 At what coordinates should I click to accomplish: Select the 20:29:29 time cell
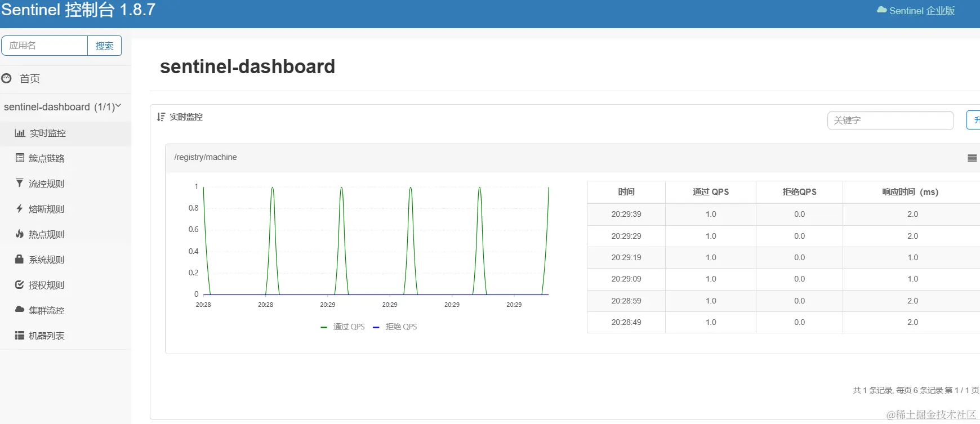(x=626, y=236)
